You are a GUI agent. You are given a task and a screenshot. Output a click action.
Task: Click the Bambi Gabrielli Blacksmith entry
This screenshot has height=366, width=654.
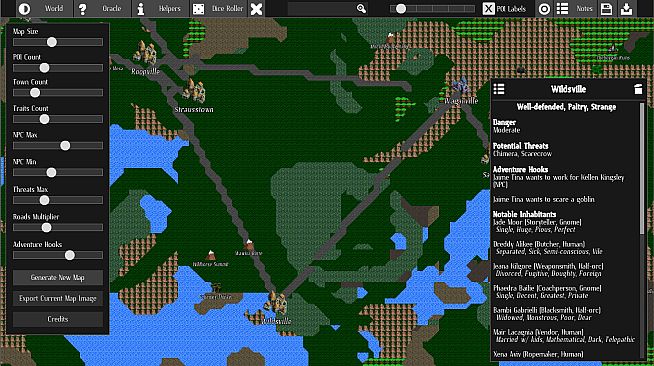[x=547, y=314]
